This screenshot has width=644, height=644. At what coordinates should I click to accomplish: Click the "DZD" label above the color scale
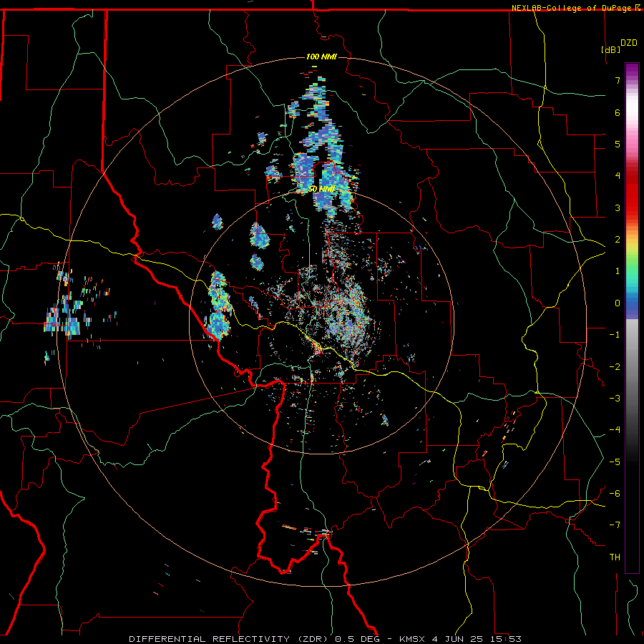click(x=629, y=43)
